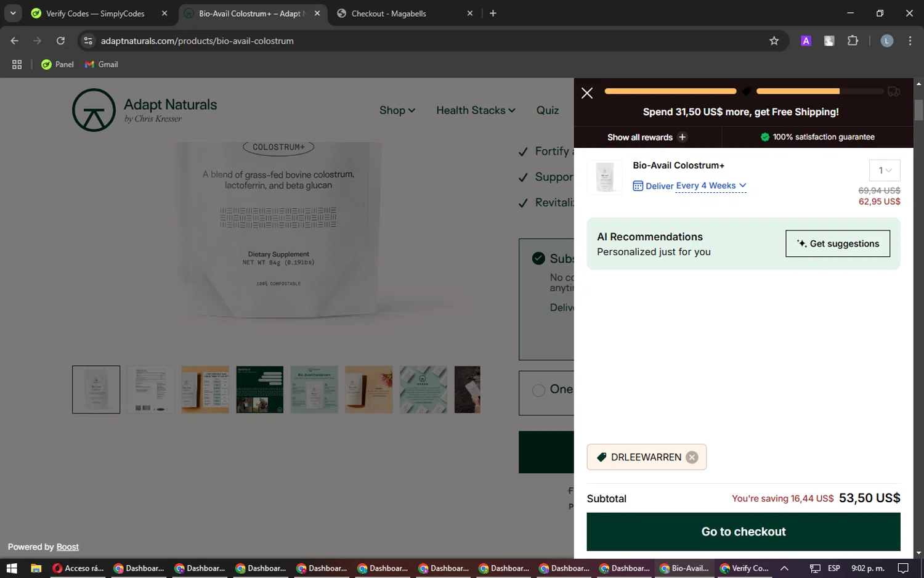Select the Bio-Avail Colostrum+ browser tab
The width and height of the screenshot is (924, 578).
click(x=249, y=14)
